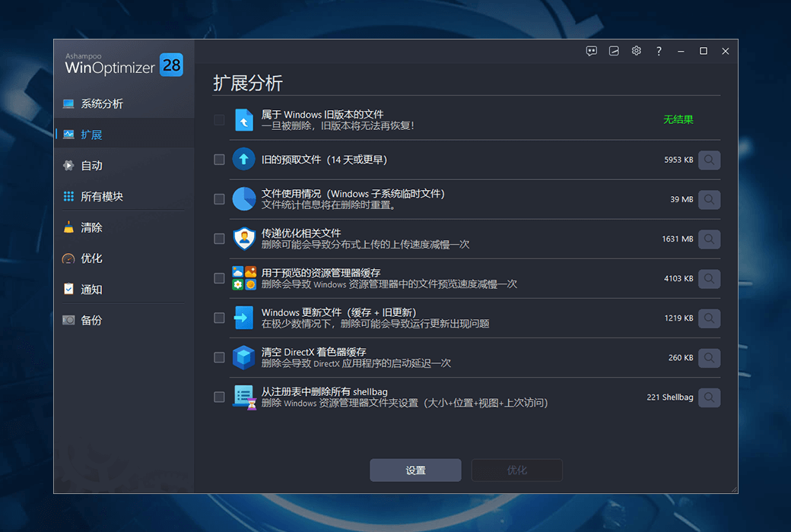Open the feedback chat icon in title bar
The image size is (791, 532).
[x=591, y=51]
